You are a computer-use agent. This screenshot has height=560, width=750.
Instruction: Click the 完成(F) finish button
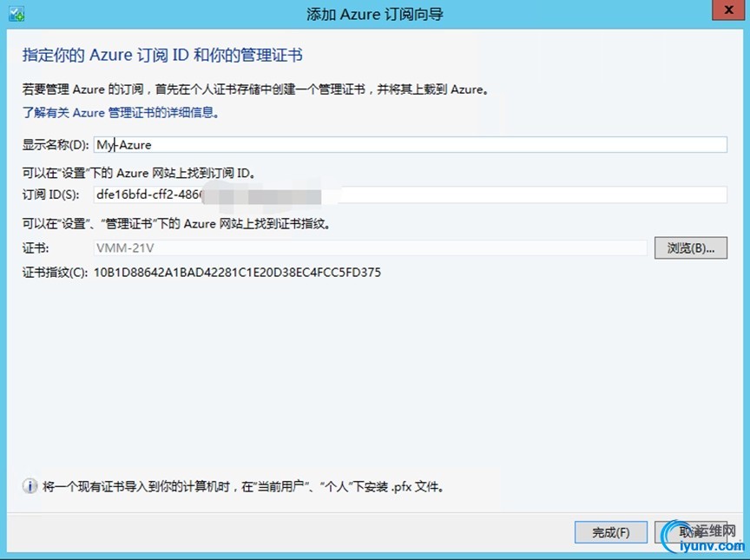611,532
